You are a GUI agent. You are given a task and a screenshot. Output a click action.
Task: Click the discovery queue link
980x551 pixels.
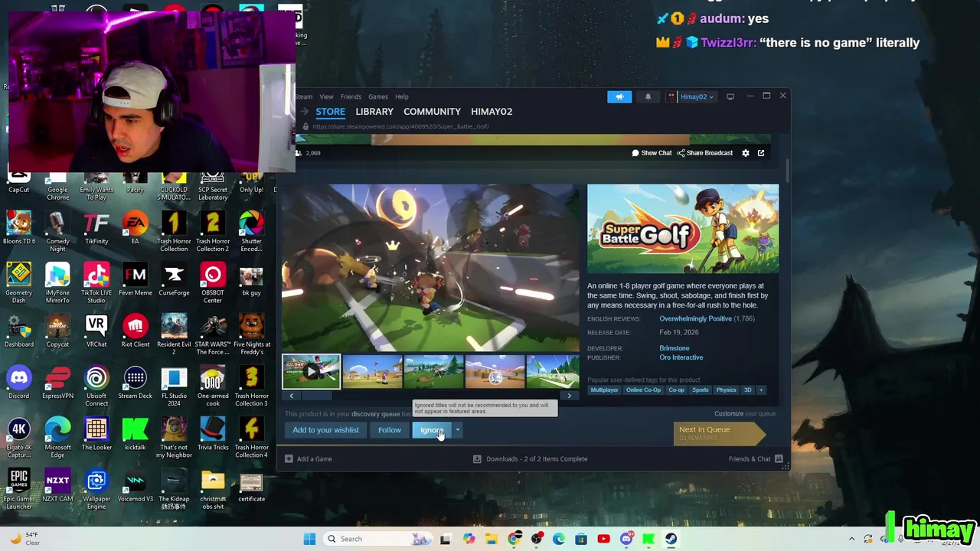(375, 414)
